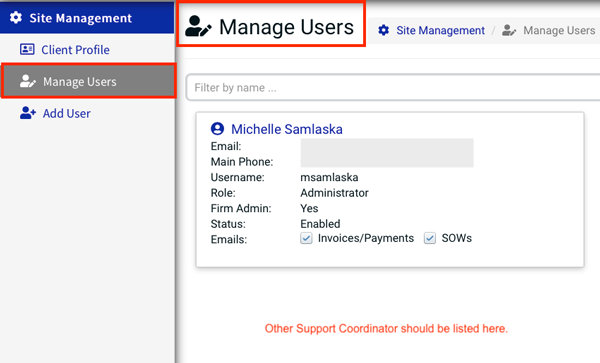The image size is (600, 363).
Task: Click the msamlaska username value
Action: coord(329,177)
